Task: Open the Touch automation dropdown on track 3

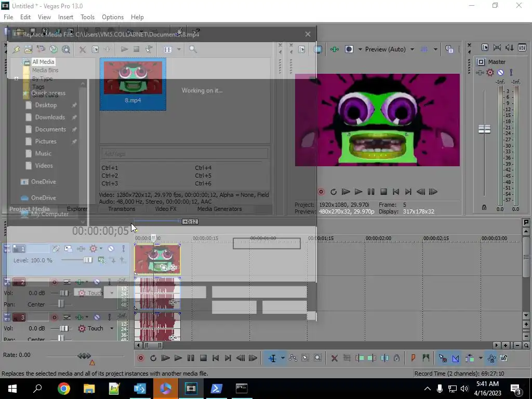Action: (112, 328)
